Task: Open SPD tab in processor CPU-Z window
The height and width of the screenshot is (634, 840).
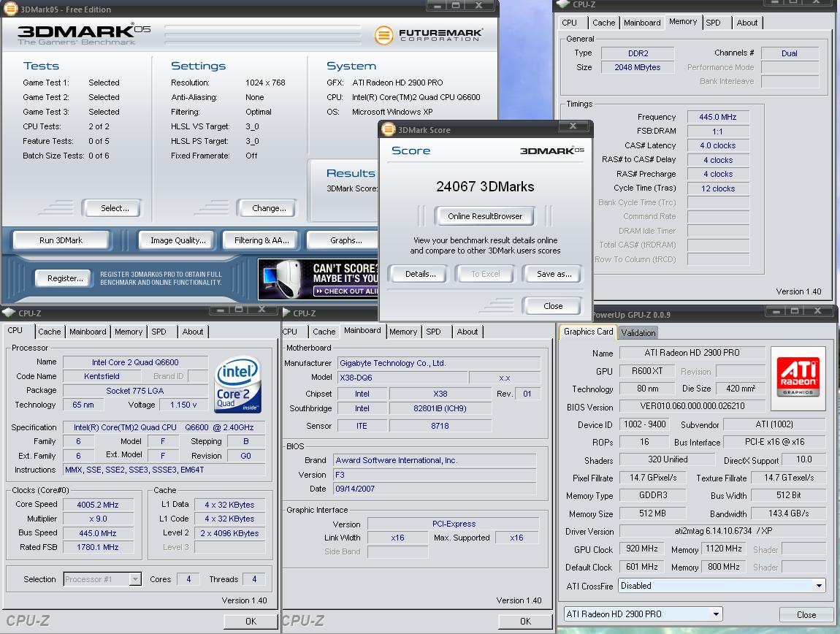Action: (x=159, y=332)
